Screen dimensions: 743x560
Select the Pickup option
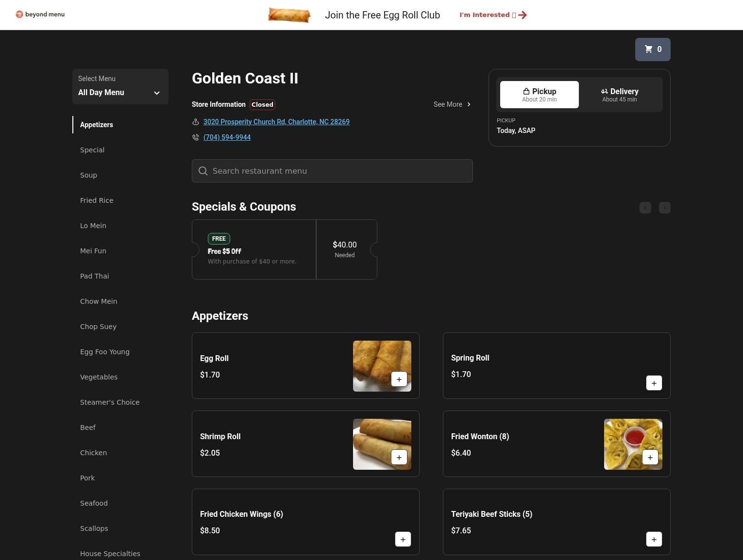coord(539,95)
